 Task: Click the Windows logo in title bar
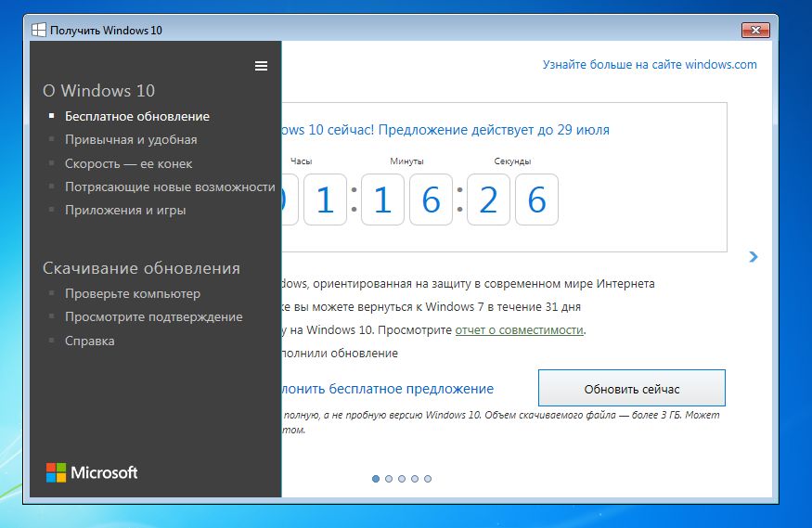pyautogui.click(x=39, y=30)
